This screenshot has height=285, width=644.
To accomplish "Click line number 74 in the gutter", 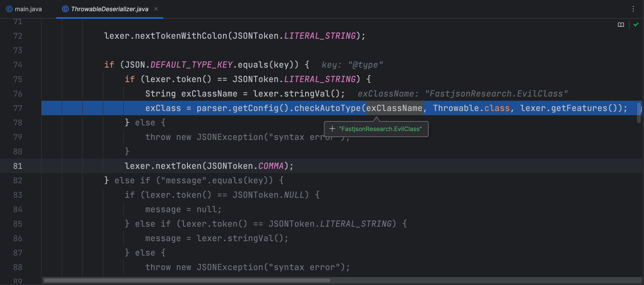I will 18,65.
